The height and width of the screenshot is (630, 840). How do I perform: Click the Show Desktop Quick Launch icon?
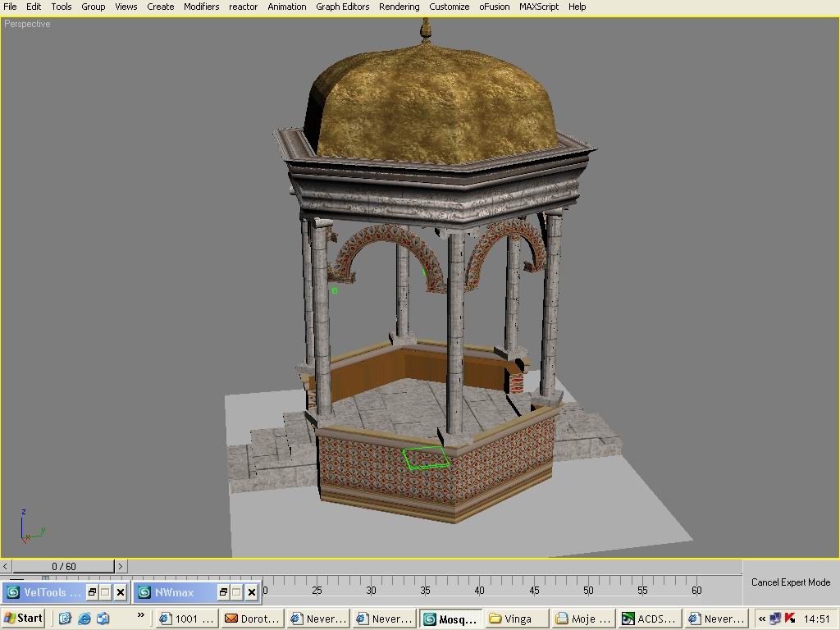[x=66, y=619]
